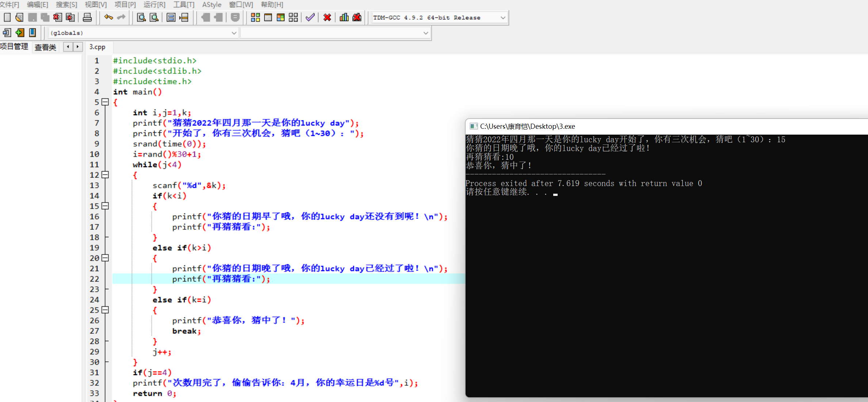Collapse the main function fold at line 5
The height and width of the screenshot is (402, 868).
(105, 102)
